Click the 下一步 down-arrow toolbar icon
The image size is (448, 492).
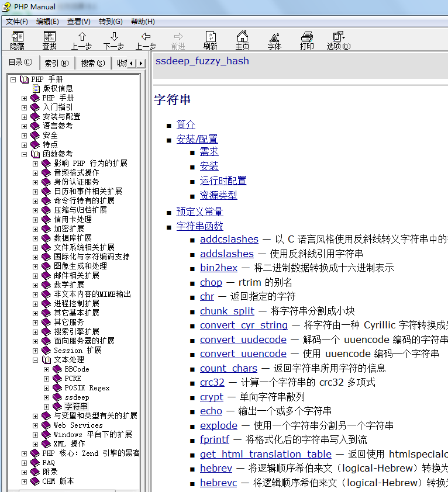(114, 37)
